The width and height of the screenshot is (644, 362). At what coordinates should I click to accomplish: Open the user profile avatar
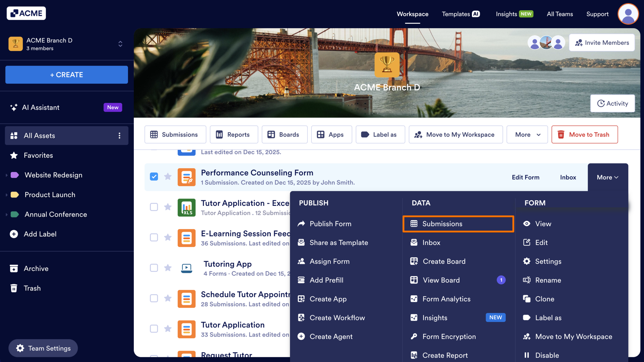click(628, 14)
